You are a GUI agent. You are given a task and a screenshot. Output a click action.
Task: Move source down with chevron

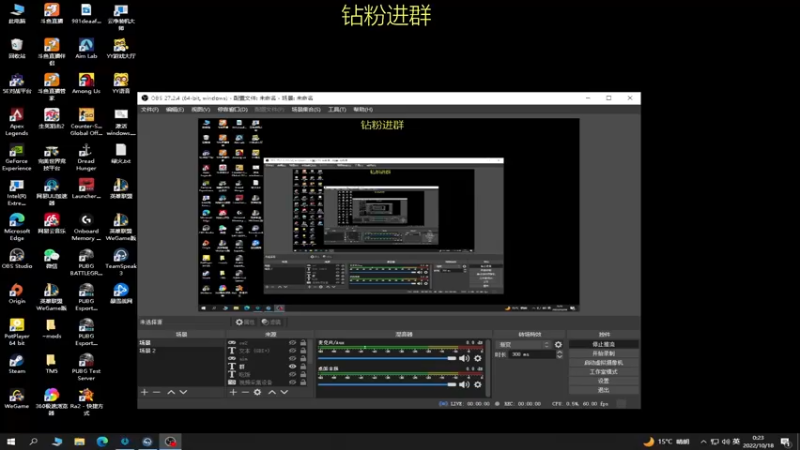(x=284, y=392)
